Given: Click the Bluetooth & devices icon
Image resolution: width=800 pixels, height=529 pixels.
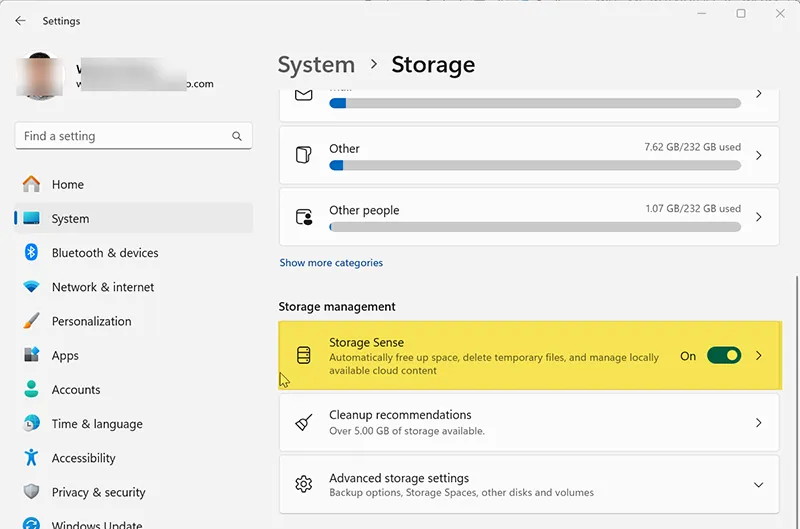Looking at the screenshot, I should point(31,253).
